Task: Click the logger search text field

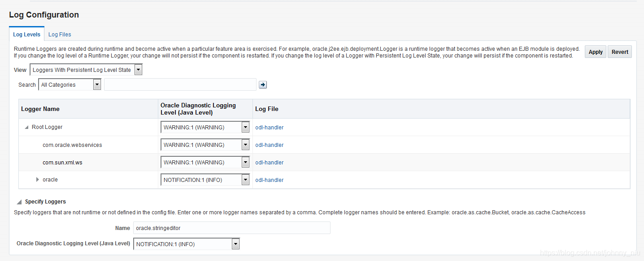Action: pos(180,84)
